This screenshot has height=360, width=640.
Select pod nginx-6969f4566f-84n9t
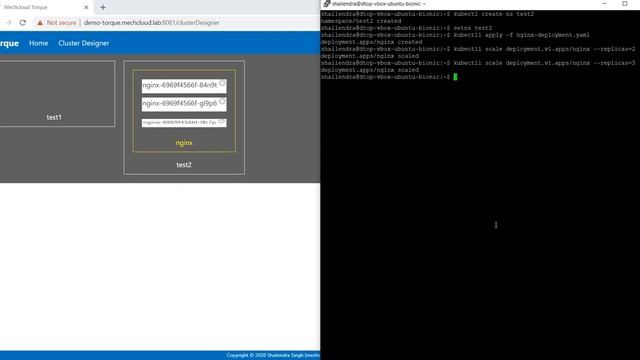184,86
